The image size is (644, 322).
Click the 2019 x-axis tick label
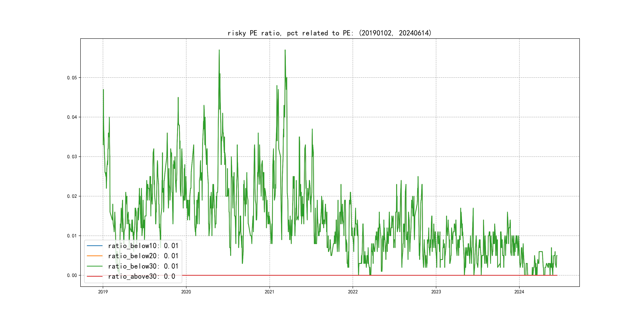[103, 292]
